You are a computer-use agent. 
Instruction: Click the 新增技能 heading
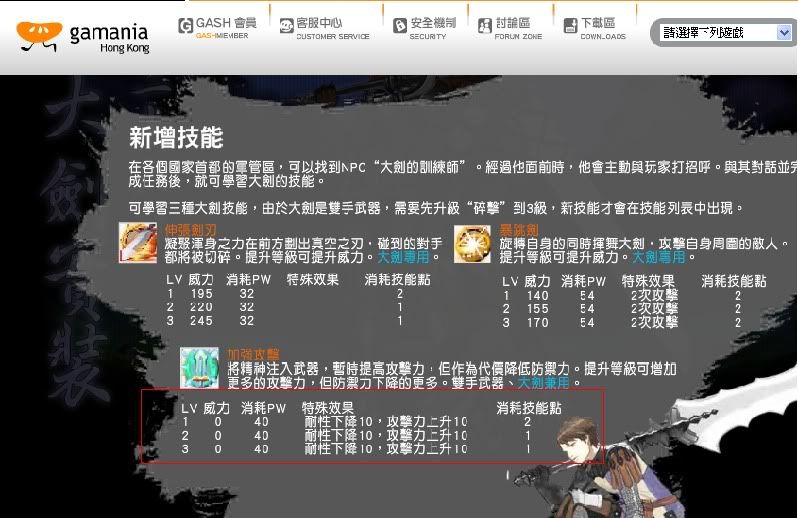176,137
